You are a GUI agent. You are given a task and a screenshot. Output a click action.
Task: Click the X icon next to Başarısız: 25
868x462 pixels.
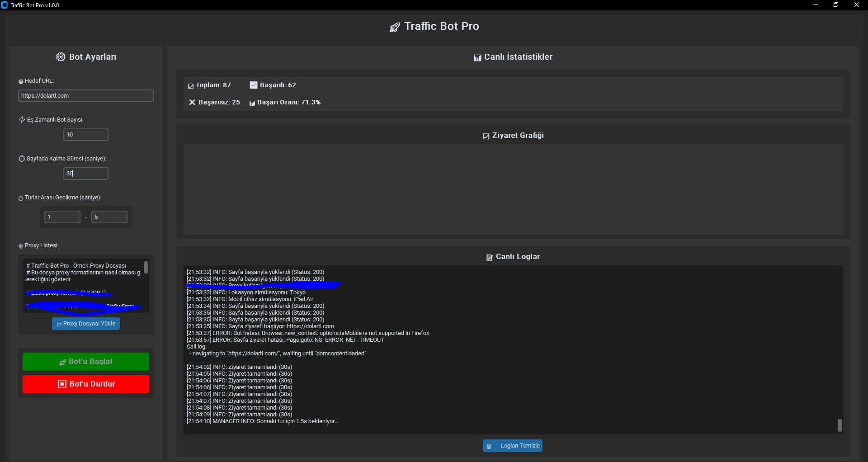[192, 102]
